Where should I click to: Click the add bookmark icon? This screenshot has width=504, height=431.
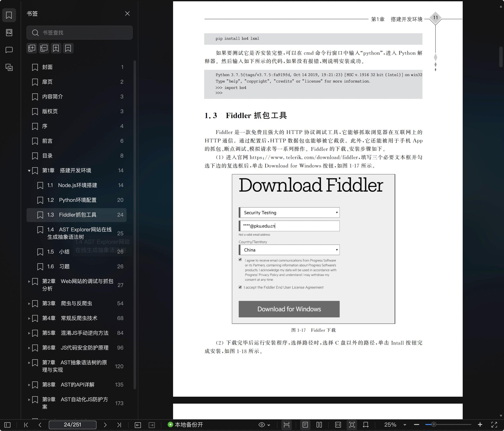pyautogui.click(x=56, y=48)
